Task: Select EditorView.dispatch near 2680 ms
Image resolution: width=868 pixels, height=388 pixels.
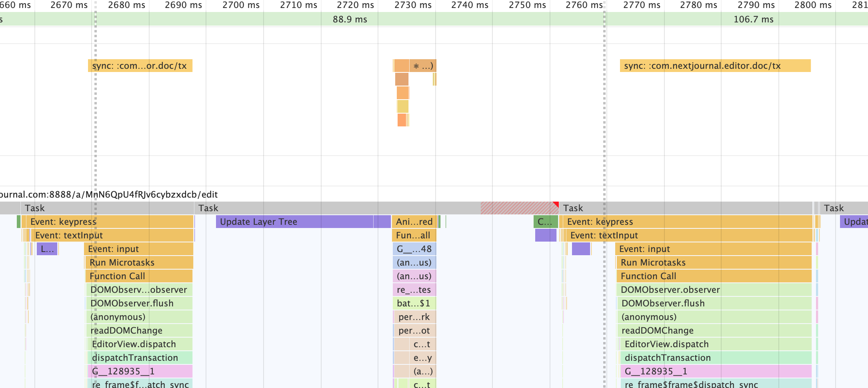Action: [140, 344]
